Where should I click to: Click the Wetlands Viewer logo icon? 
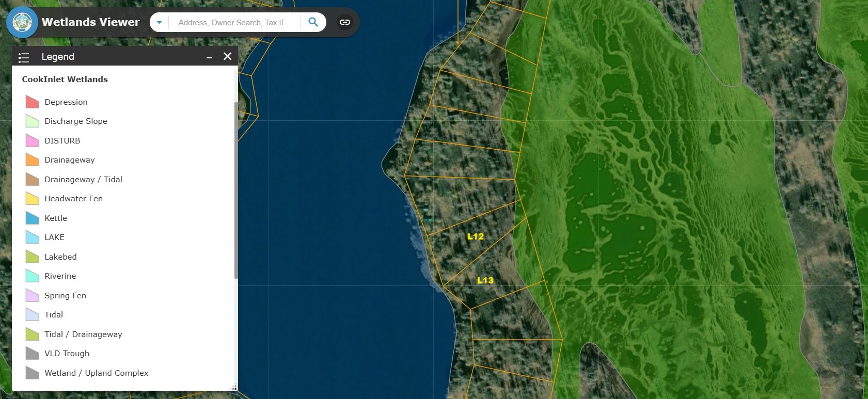(x=22, y=22)
